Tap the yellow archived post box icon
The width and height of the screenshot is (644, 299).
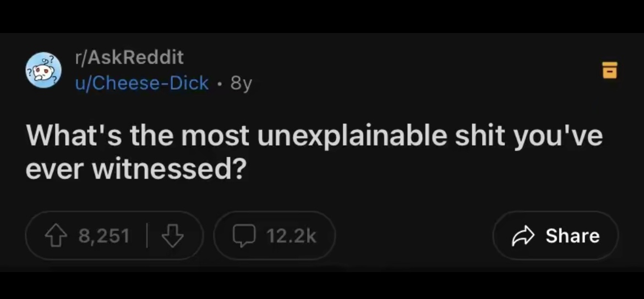pyautogui.click(x=610, y=70)
